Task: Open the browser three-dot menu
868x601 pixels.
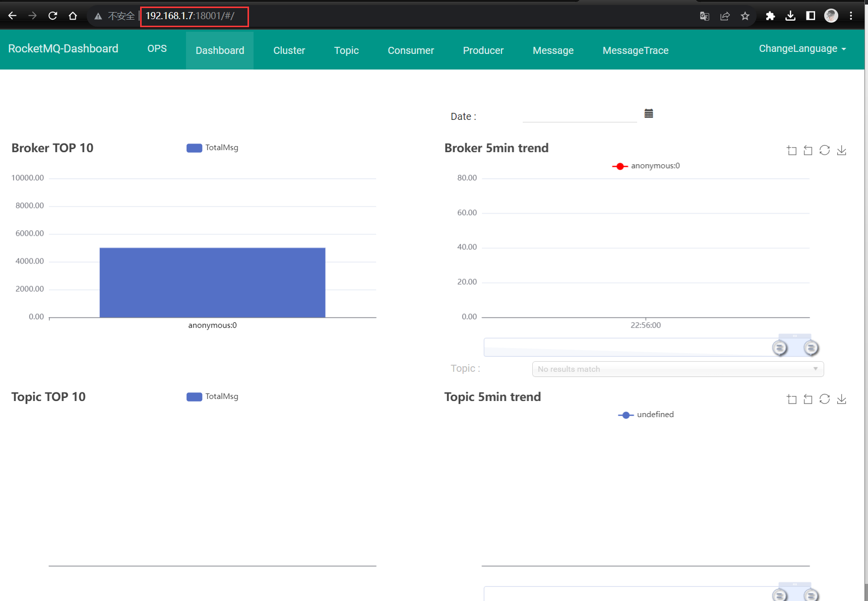Action: pyautogui.click(x=851, y=16)
